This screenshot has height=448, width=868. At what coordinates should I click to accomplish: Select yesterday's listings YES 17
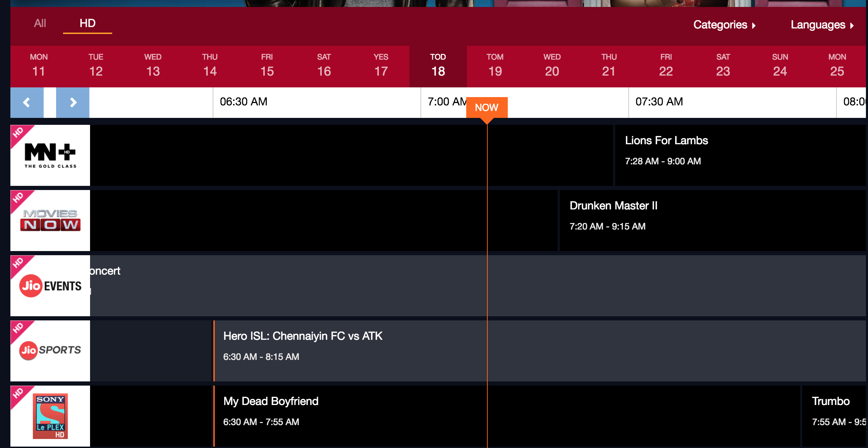[x=380, y=66]
